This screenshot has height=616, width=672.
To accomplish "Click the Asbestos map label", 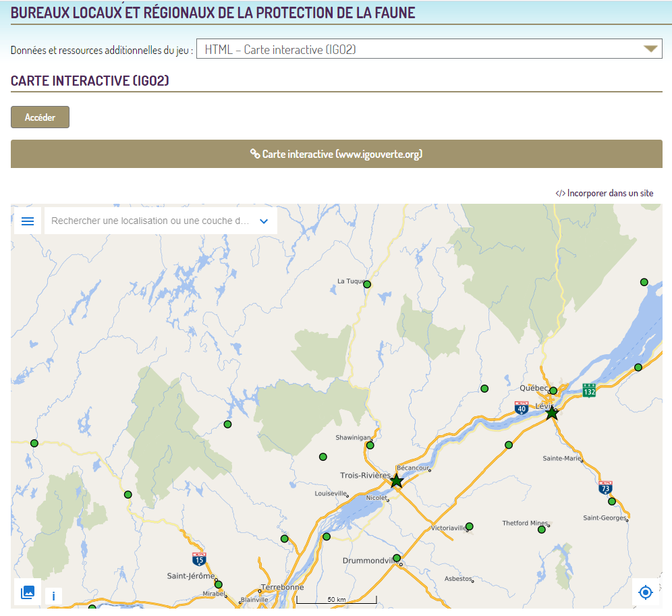I will [457, 579].
